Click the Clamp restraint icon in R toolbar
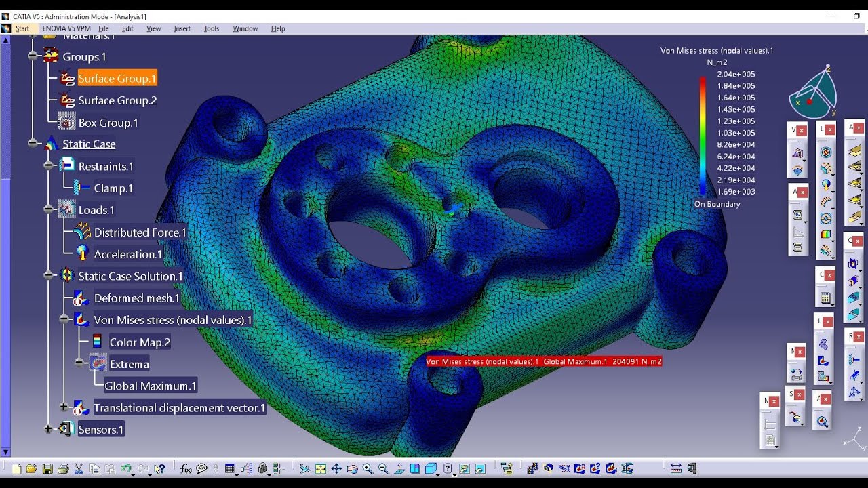The height and width of the screenshot is (488, 868). [x=854, y=359]
